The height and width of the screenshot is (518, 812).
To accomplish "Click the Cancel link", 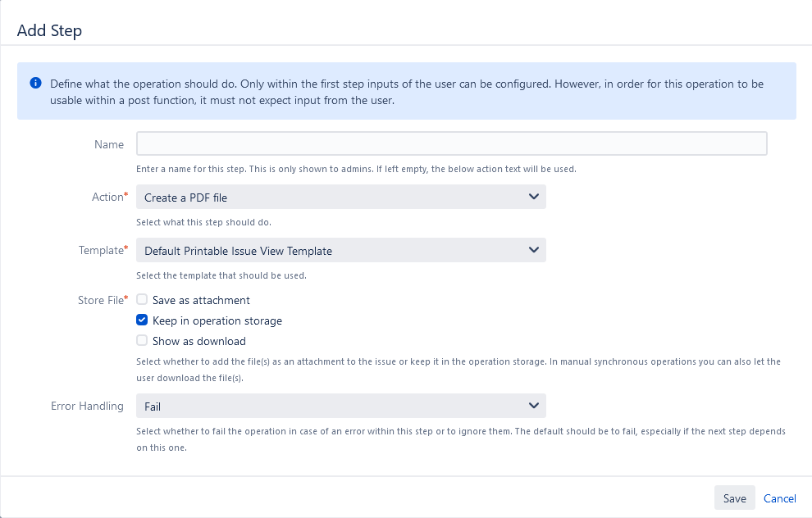I will pyautogui.click(x=779, y=498).
